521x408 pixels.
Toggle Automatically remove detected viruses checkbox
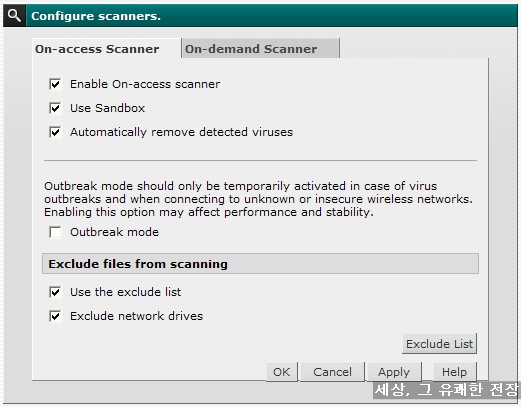click(x=55, y=132)
